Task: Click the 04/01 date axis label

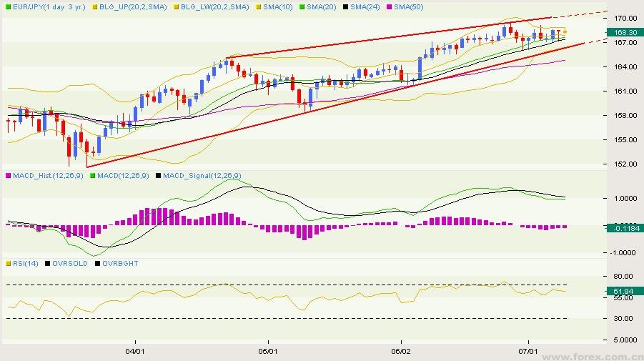Action: point(134,351)
